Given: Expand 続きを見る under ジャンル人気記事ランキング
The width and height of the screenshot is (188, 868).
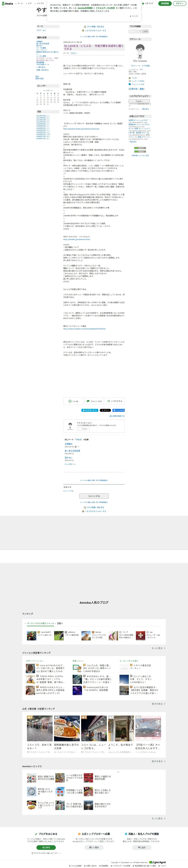Looking at the screenshot, I should (x=158, y=704).
